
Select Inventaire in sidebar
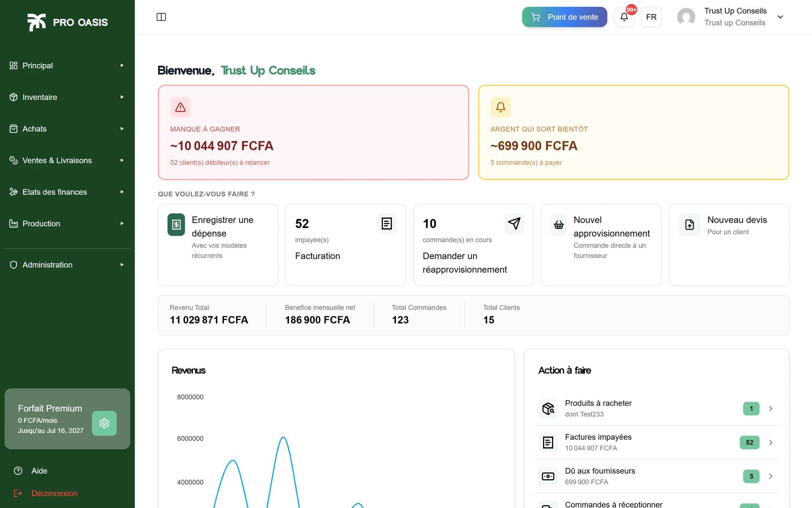pyautogui.click(x=67, y=97)
